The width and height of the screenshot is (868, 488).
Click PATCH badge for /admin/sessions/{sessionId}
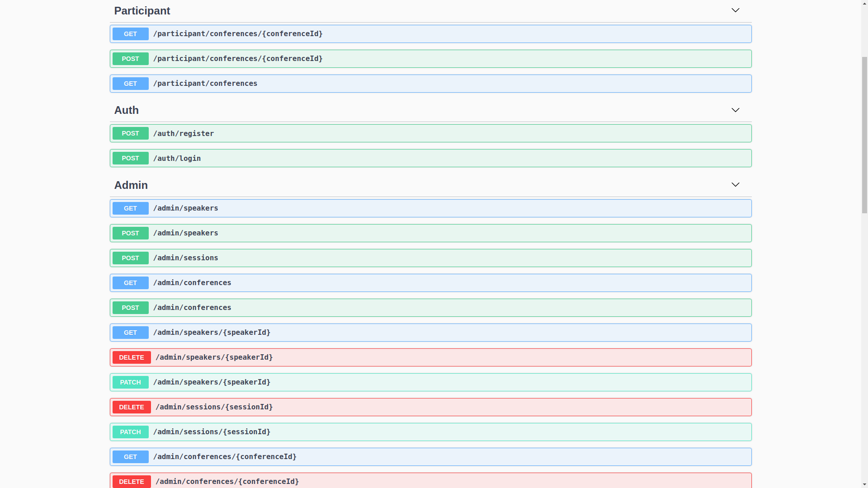[x=130, y=432]
